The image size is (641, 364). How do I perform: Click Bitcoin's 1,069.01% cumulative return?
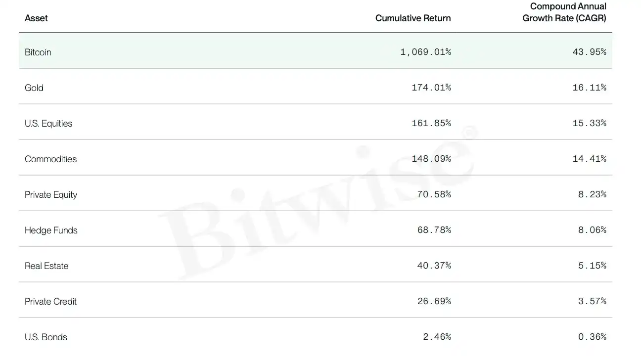[426, 52]
